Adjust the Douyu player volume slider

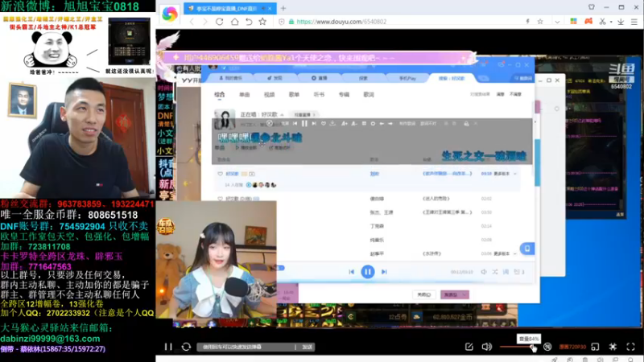(x=517, y=348)
